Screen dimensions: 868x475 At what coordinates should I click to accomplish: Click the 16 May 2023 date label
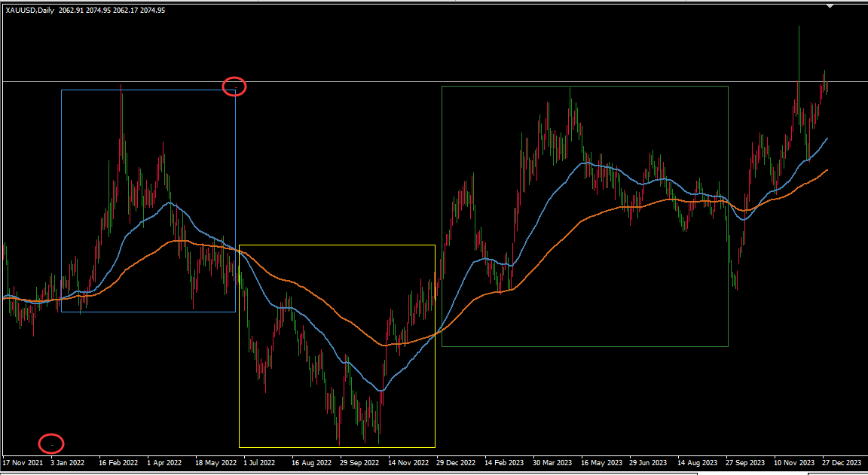pos(601,461)
